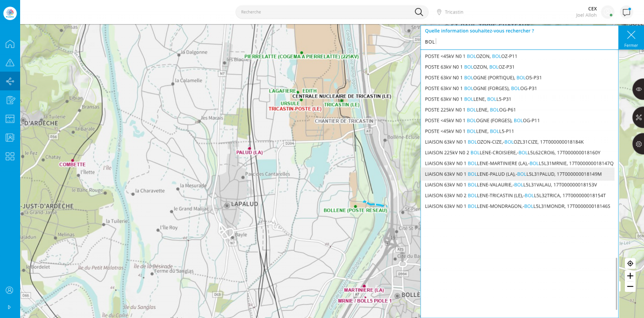Open the map tools button

click(x=638, y=117)
